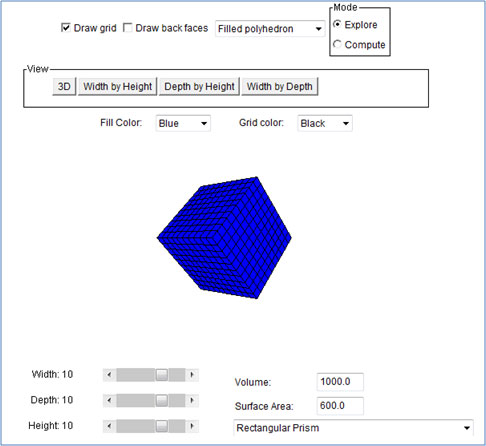Click the Volume value field
The width and height of the screenshot is (486, 446).
point(340,382)
